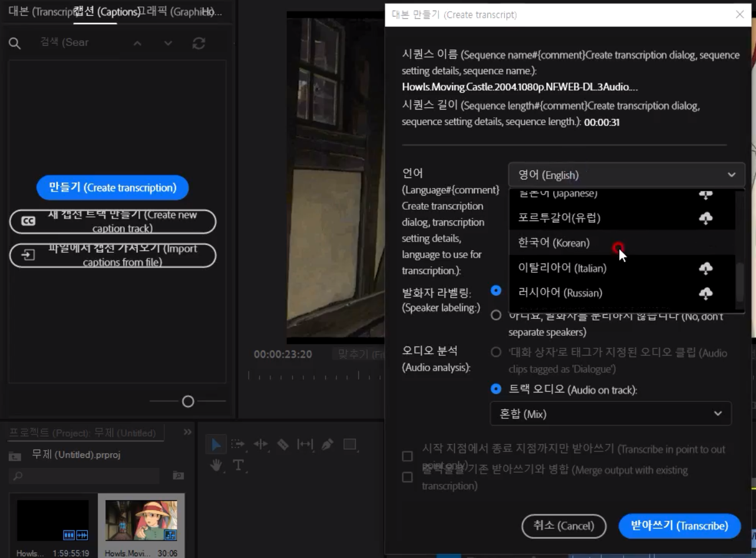Click the Cancel button
The image size is (756, 558).
[x=564, y=526]
